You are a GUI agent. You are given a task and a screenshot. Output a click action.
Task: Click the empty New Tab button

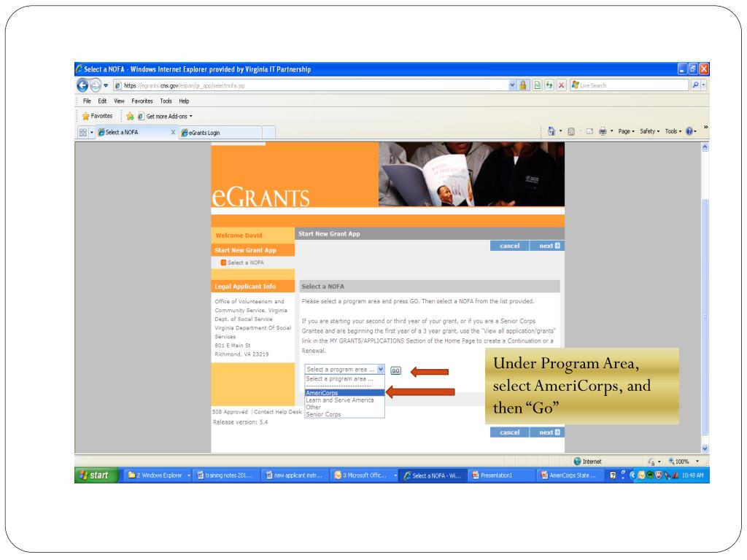268,133
